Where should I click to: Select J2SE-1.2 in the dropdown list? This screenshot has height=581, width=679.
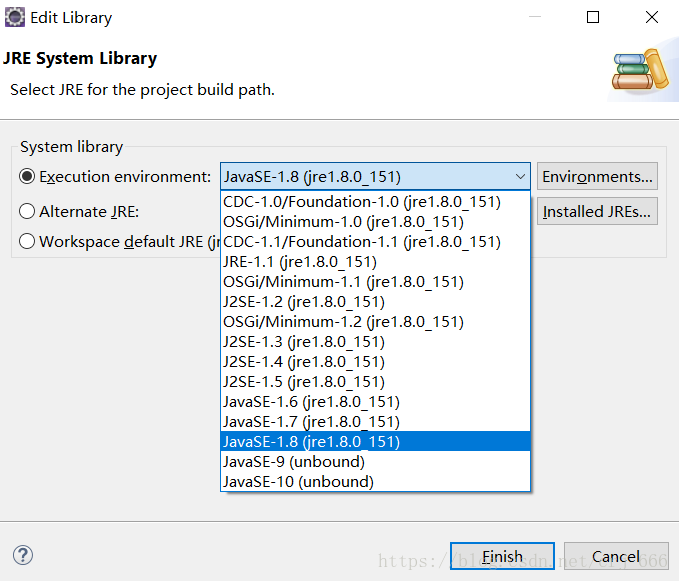pos(375,302)
